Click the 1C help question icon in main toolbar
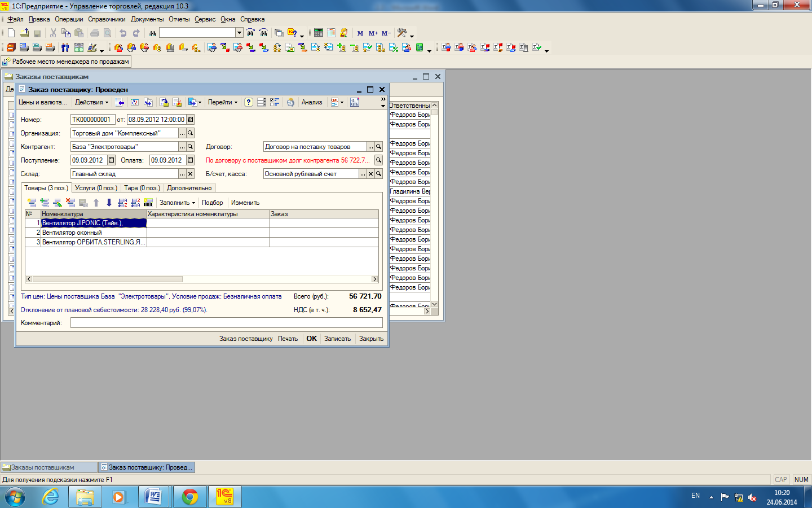The image size is (812, 508). 292,33
